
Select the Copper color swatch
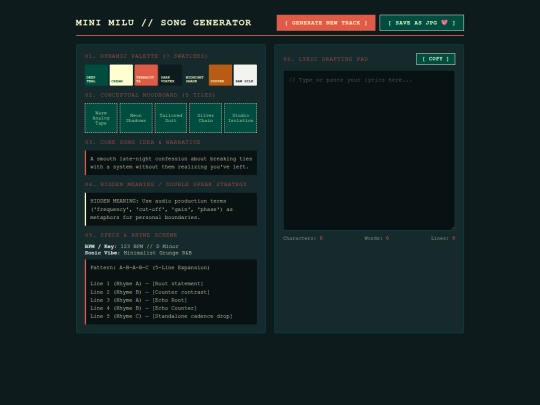(220, 75)
